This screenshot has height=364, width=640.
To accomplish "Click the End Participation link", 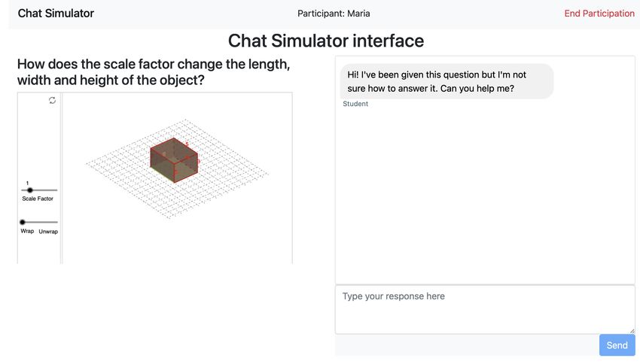I will [599, 14].
